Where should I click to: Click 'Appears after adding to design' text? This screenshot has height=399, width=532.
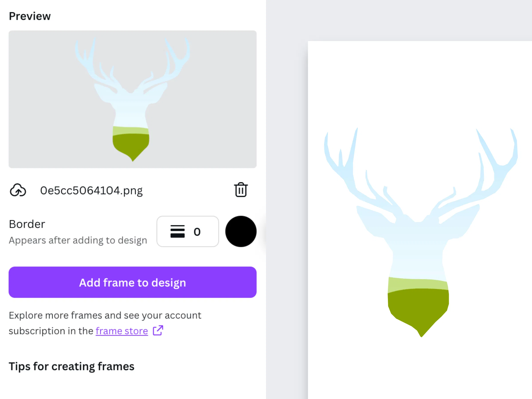(x=78, y=240)
